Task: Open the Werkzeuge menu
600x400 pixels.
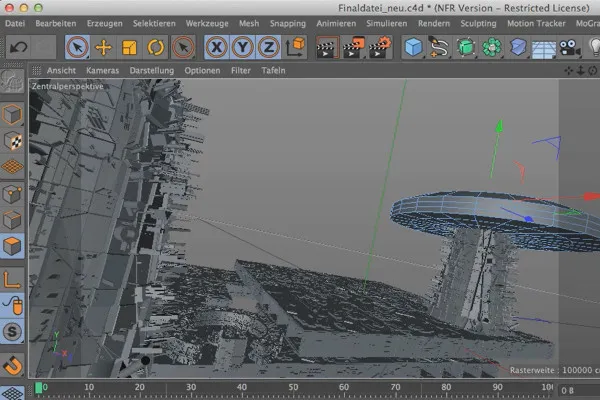Action: pos(207,23)
